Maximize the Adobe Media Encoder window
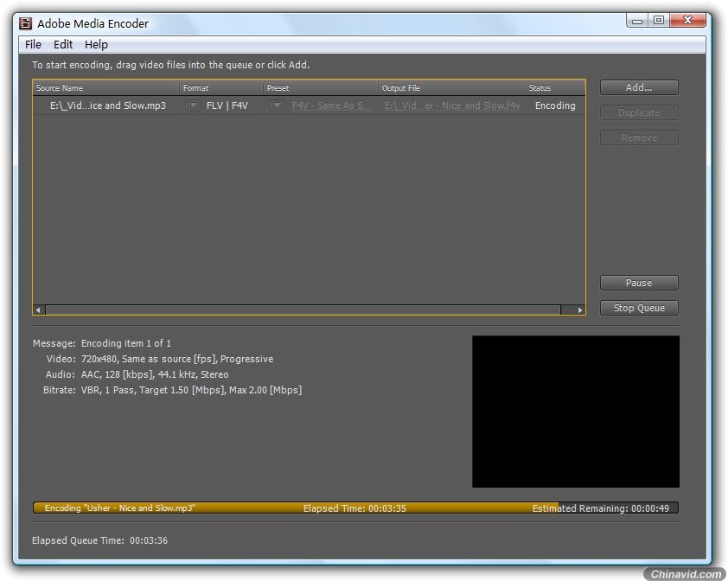728x581 pixels. pos(658,21)
